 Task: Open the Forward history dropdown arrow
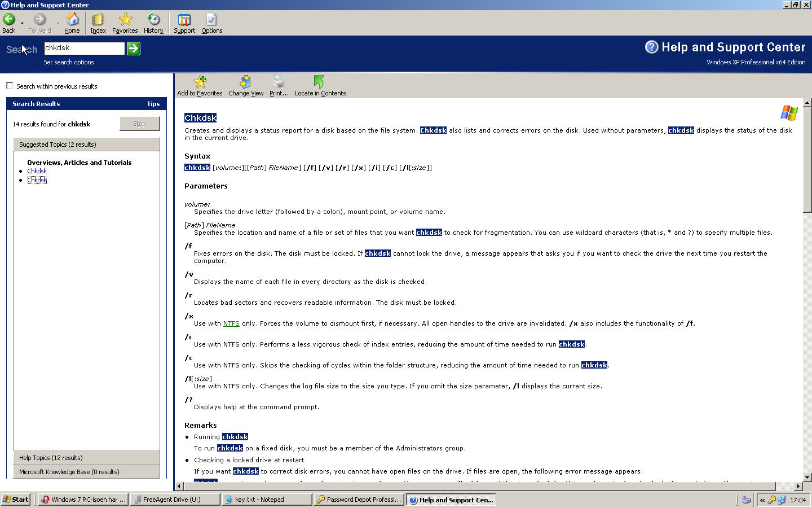point(58,23)
